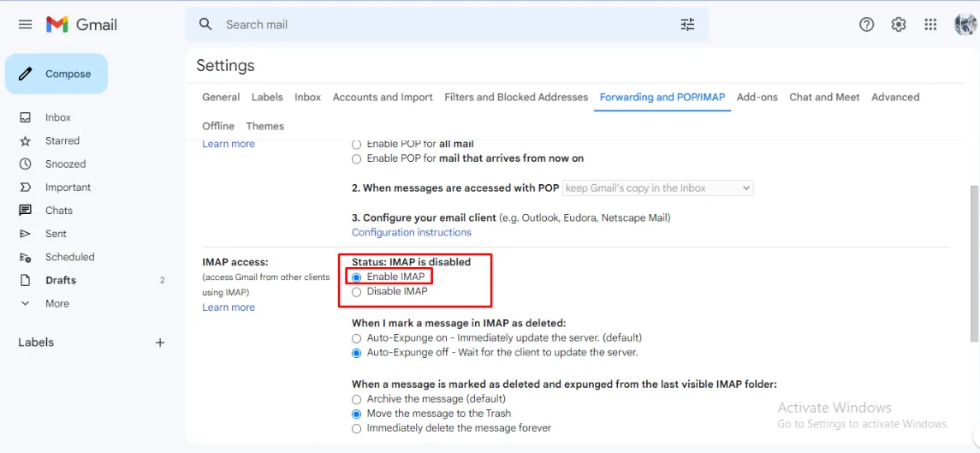Open the Support help icon
The height and width of the screenshot is (453, 980).
(x=866, y=25)
